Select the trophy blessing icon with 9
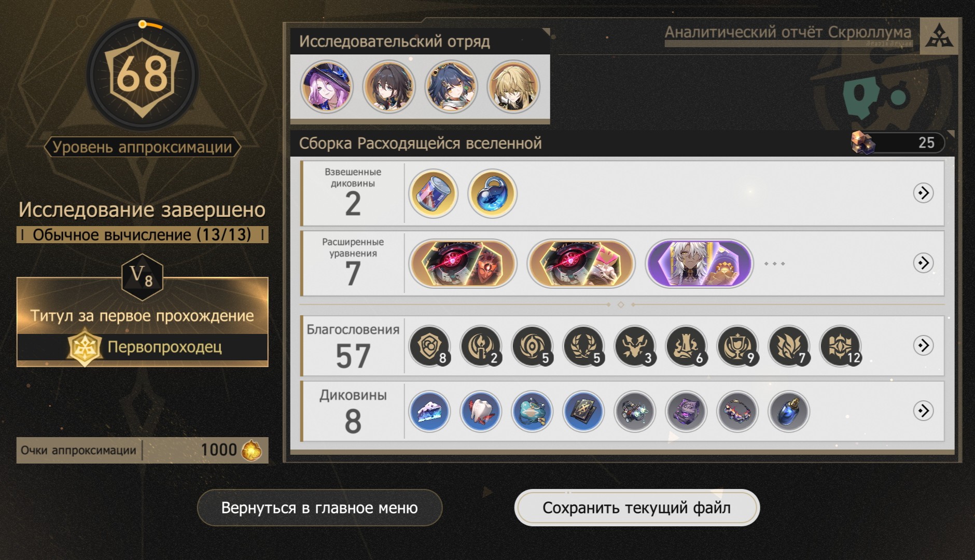 click(x=737, y=346)
